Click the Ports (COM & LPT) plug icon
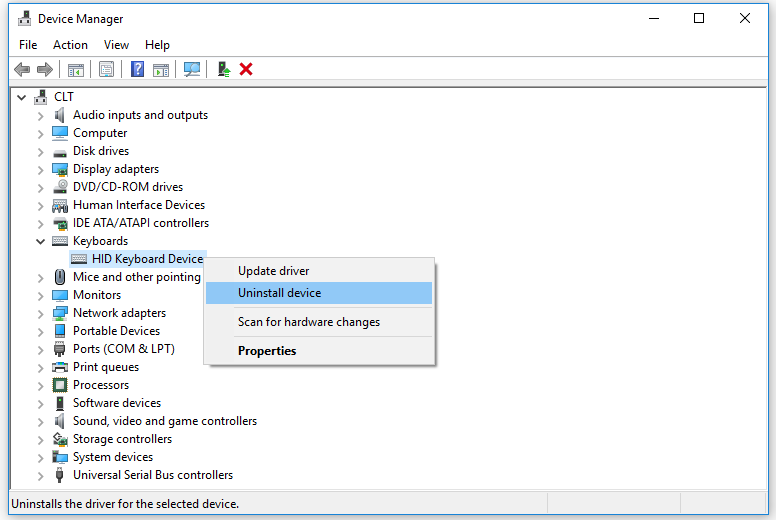This screenshot has height=520, width=776. [60, 349]
